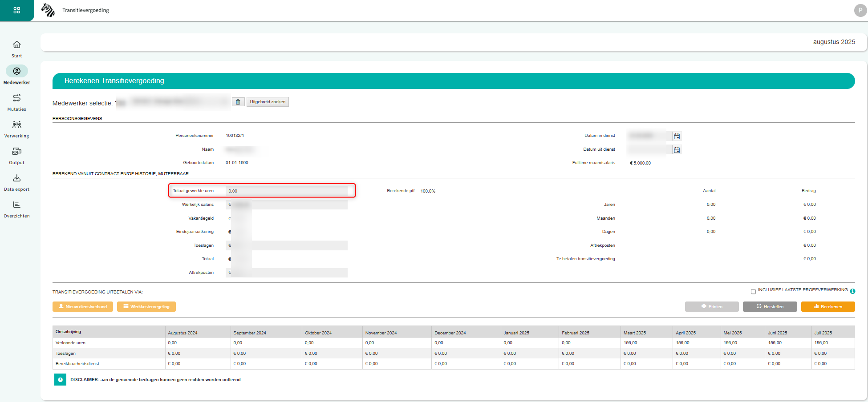Open the app grid menu icon
868x402 pixels.
click(x=17, y=10)
